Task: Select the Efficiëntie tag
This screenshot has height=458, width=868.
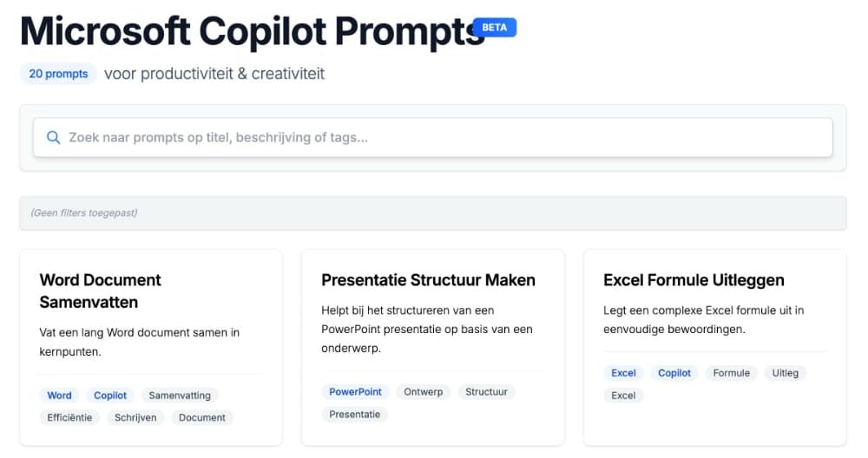Action: coord(69,417)
